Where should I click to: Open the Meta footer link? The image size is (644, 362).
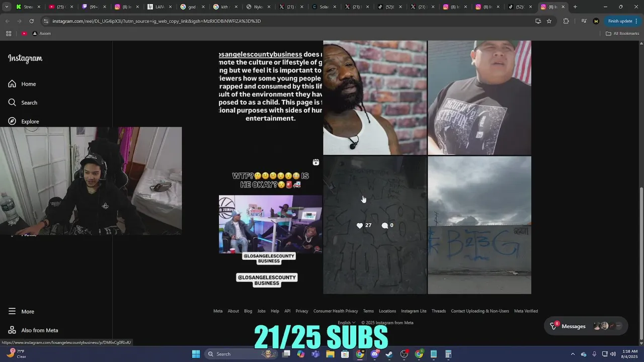(218, 311)
